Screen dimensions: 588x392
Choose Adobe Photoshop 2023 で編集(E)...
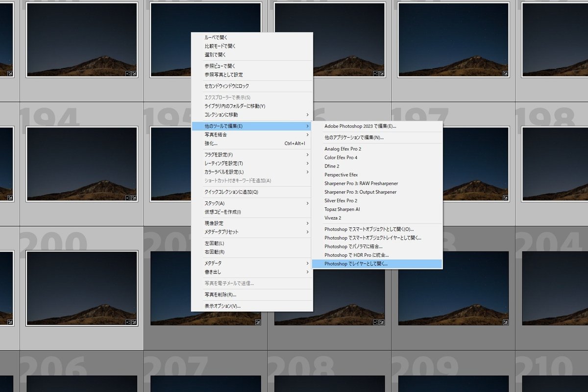click(377, 126)
